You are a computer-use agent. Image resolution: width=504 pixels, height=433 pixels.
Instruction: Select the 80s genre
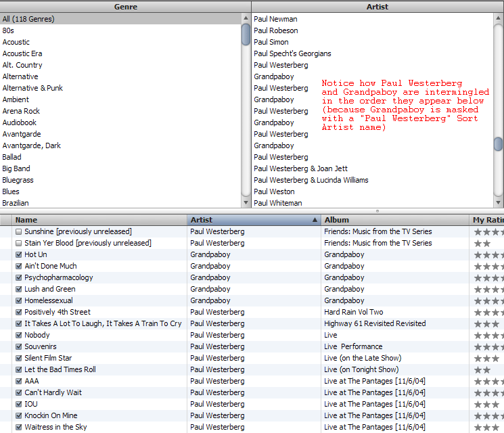(120, 30)
